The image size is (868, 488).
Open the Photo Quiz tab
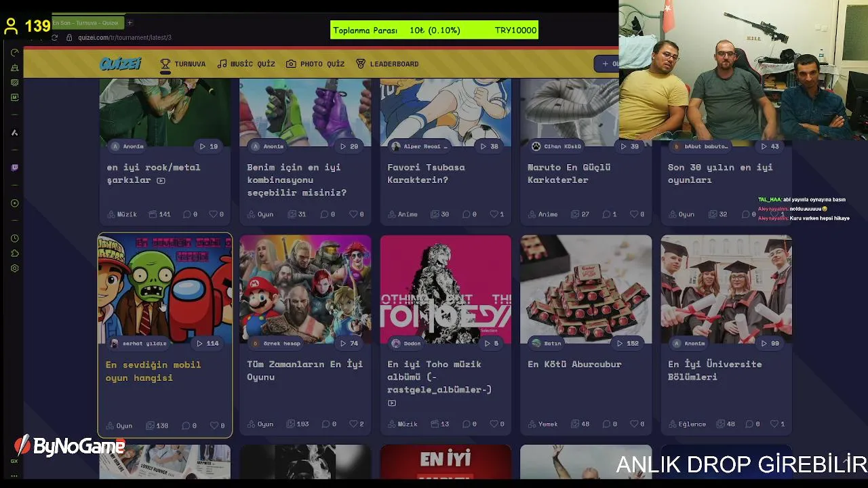click(315, 64)
